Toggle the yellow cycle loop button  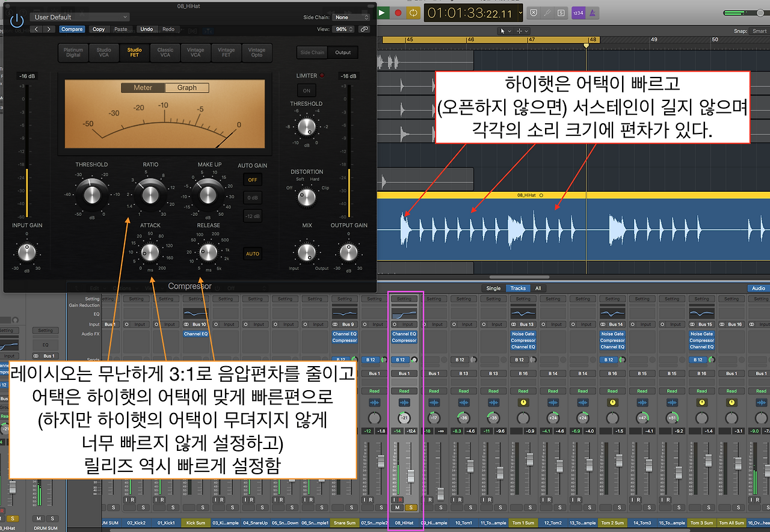(x=413, y=12)
